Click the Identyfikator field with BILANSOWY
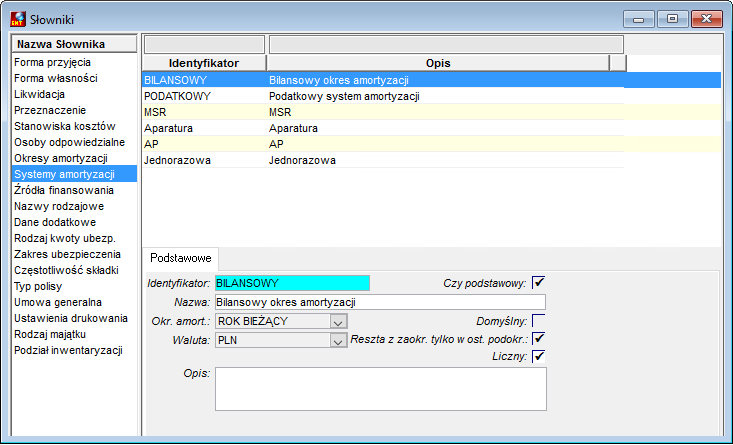The image size is (733, 445). click(x=292, y=283)
